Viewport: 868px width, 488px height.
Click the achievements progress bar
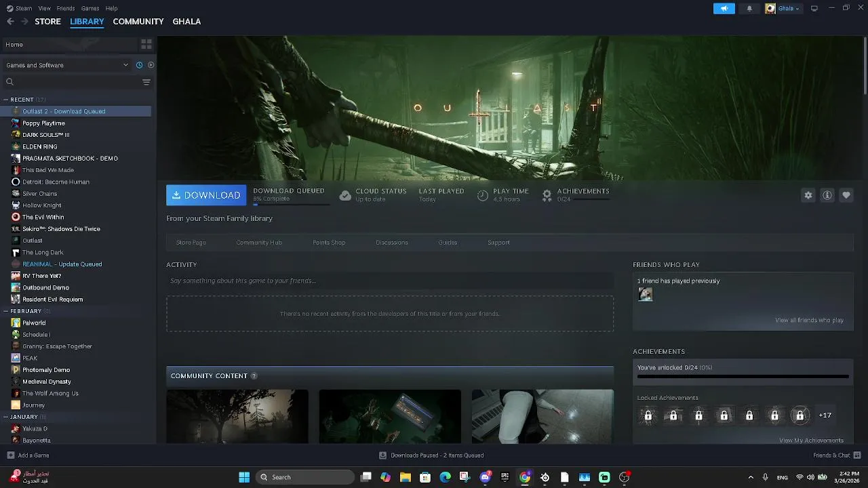pos(743,376)
